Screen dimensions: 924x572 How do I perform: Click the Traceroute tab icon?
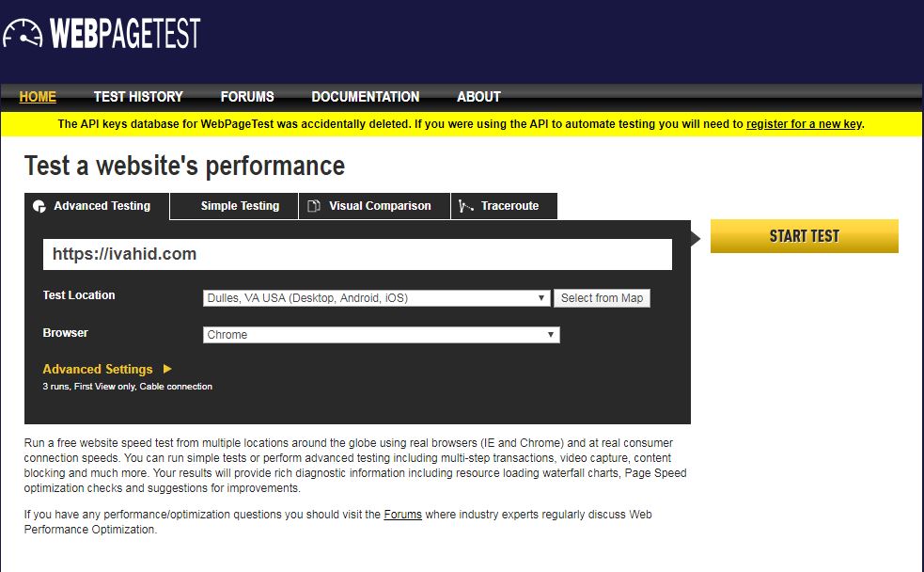click(x=466, y=206)
